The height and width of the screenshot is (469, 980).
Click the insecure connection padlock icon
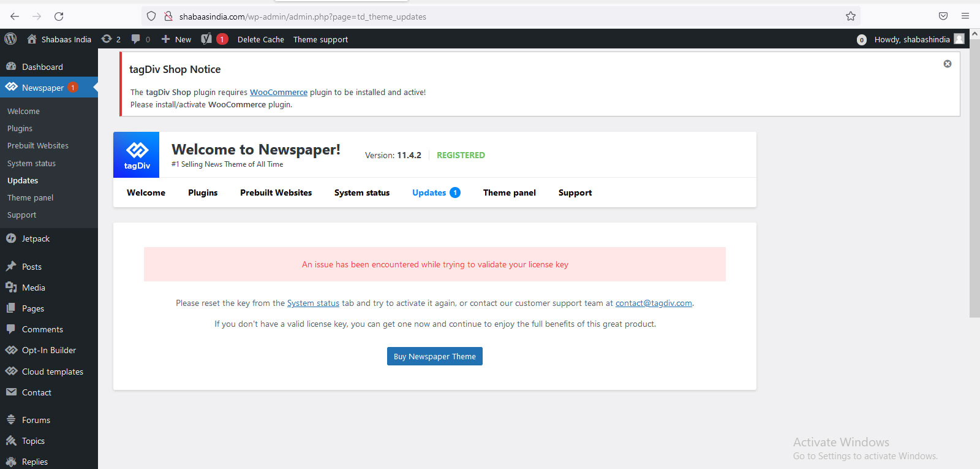click(168, 17)
